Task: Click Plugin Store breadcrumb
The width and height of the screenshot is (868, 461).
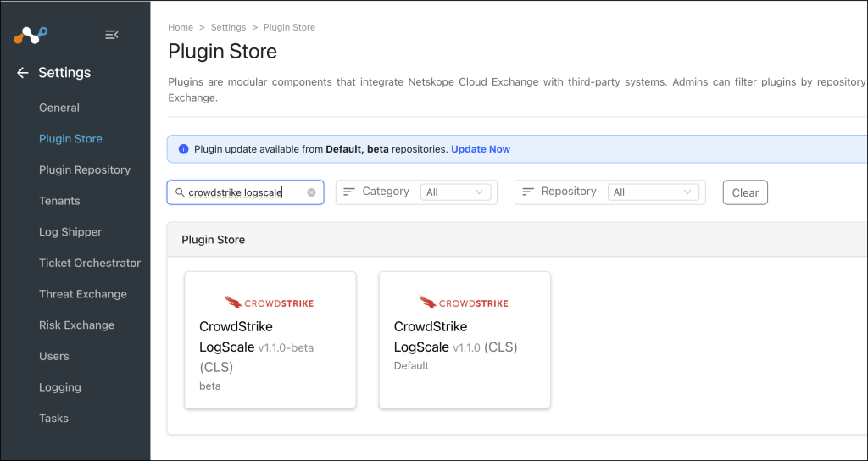Action: tap(290, 27)
